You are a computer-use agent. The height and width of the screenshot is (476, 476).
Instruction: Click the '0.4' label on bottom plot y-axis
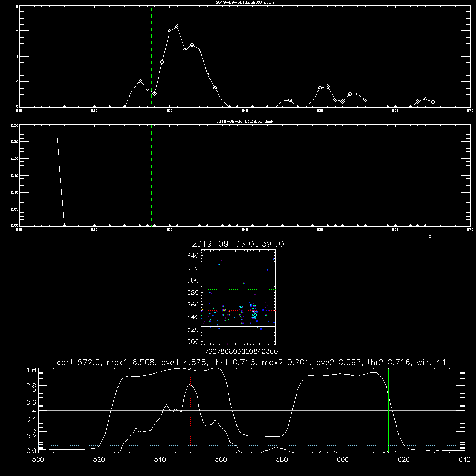(31, 419)
